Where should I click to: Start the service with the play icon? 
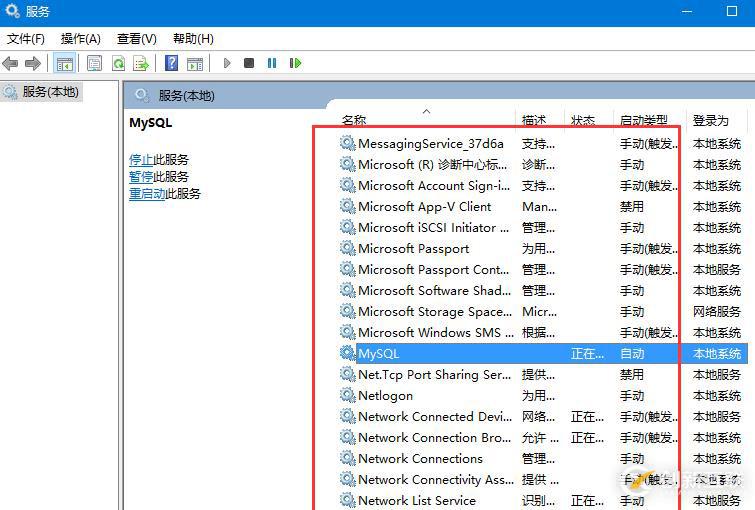pos(227,63)
